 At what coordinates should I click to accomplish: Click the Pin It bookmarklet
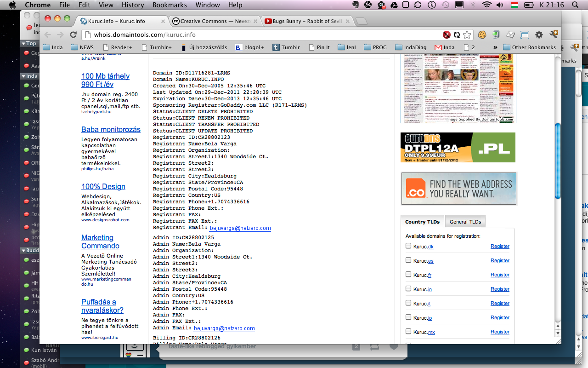point(319,47)
